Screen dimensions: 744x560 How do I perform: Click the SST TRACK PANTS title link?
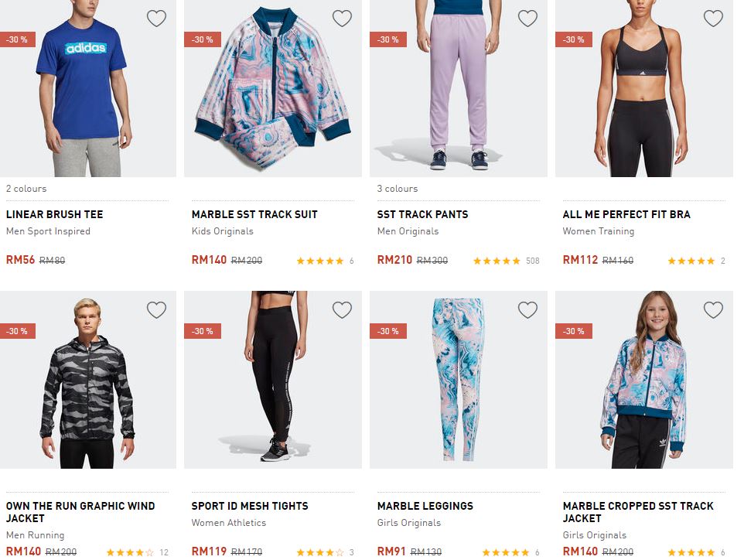click(x=422, y=214)
